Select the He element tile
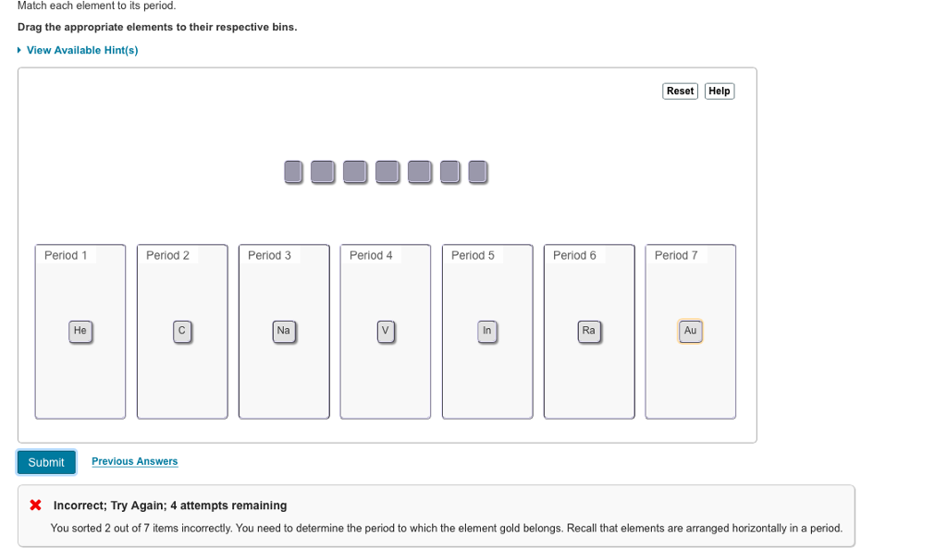This screenshot has height=560, width=947. [80, 331]
